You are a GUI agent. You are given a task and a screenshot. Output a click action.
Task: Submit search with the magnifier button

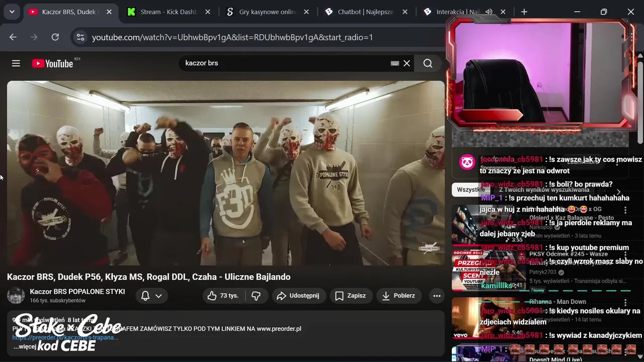tap(428, 63)
